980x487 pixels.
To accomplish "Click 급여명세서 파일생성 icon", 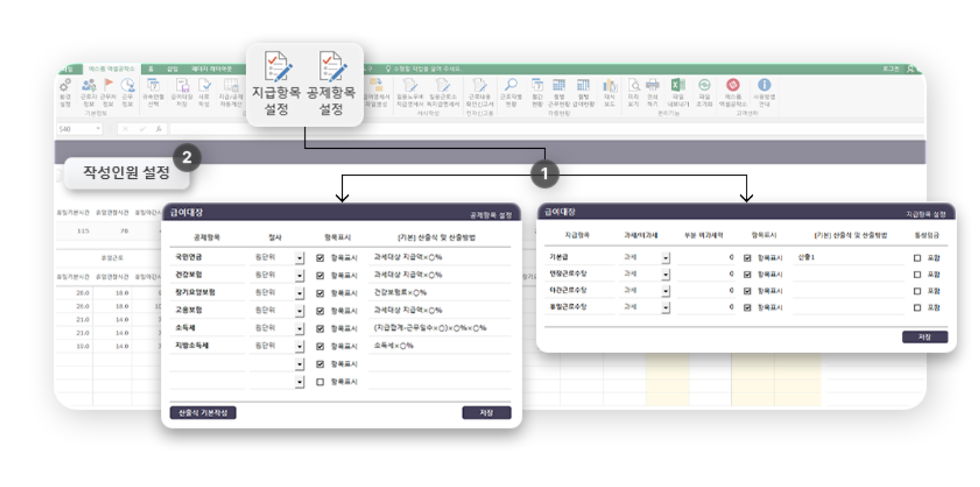I will tap(376, 85).
